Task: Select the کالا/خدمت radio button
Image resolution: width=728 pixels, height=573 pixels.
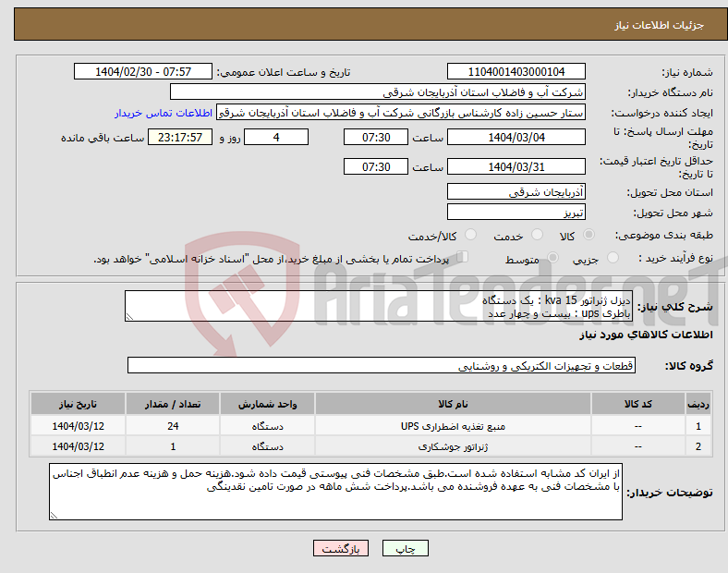Action: (471, 235)
